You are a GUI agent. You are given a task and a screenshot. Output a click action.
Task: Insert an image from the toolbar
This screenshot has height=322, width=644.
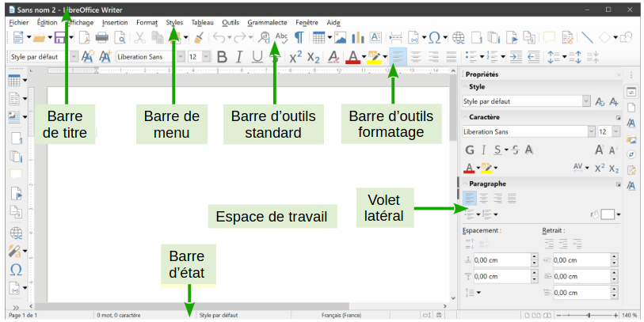coord(340,38)
